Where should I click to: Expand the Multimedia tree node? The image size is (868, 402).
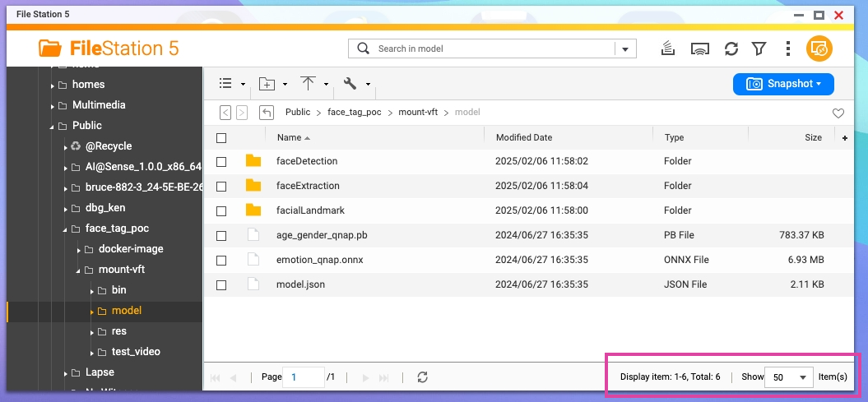click(53, 106)
